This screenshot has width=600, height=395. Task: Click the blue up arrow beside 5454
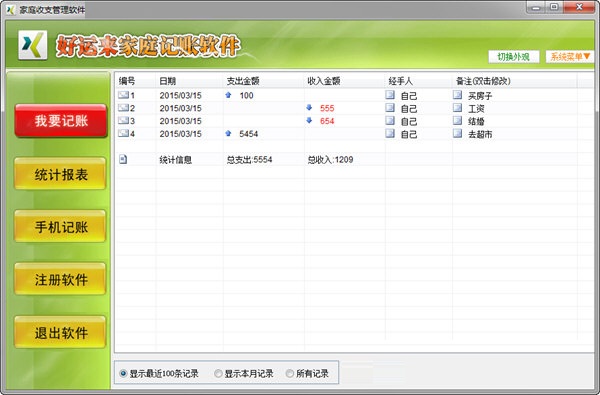coord(228,133)
